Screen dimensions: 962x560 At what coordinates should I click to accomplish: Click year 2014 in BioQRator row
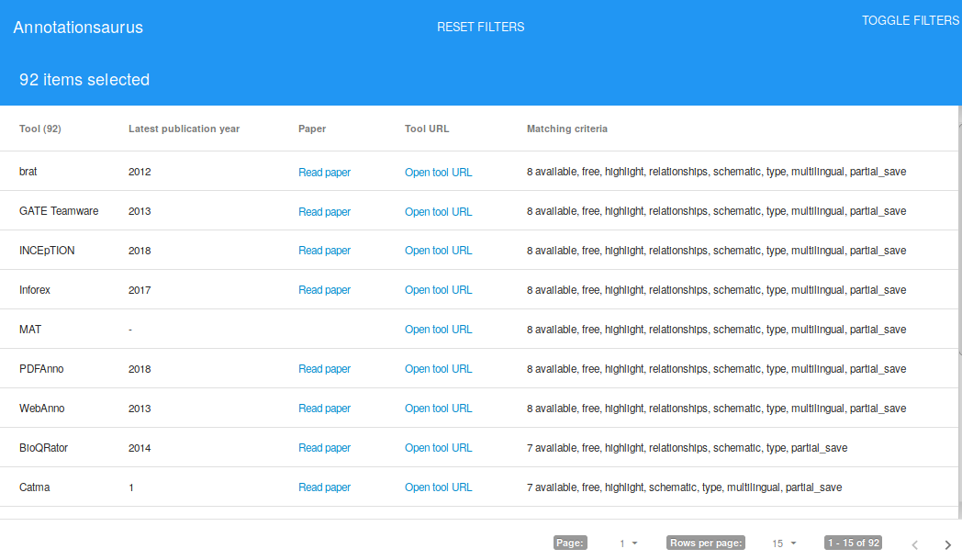(140, 448)
